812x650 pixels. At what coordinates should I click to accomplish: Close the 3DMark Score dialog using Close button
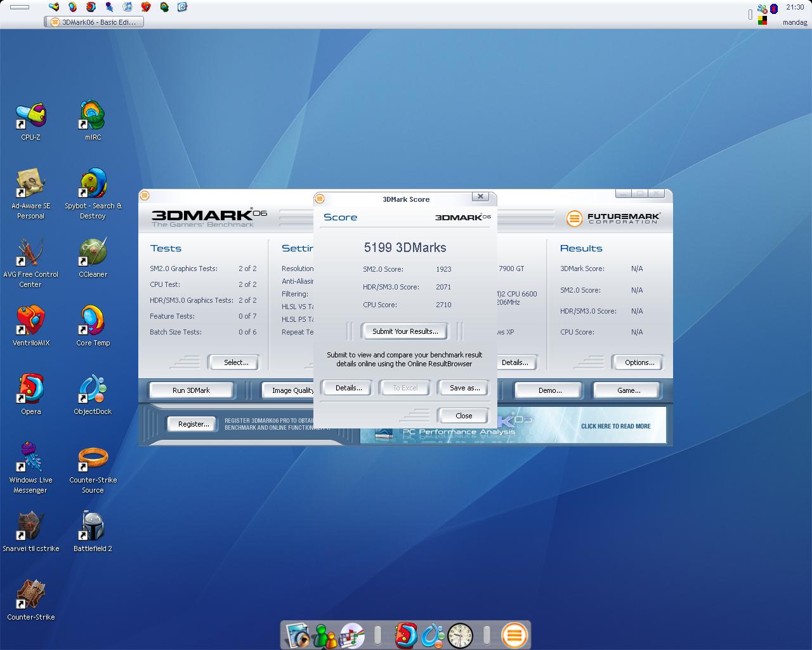pyautogui.click(x=464, y=416)
